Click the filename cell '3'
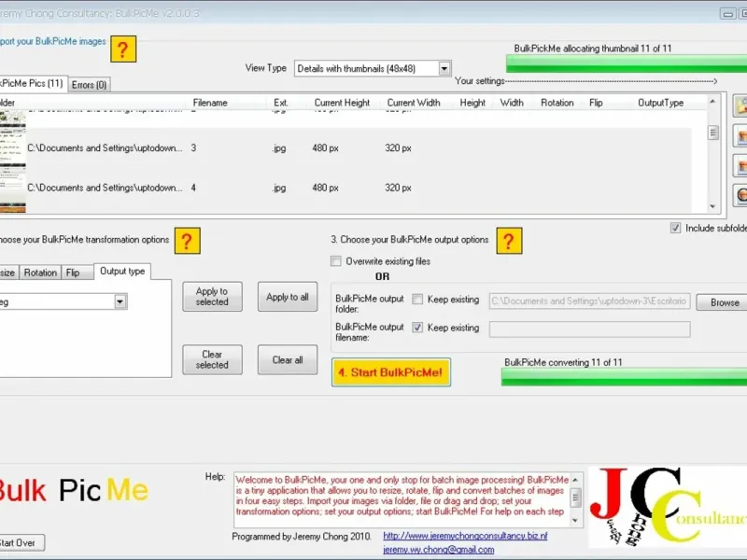747x560 pixels. [193, 148]
